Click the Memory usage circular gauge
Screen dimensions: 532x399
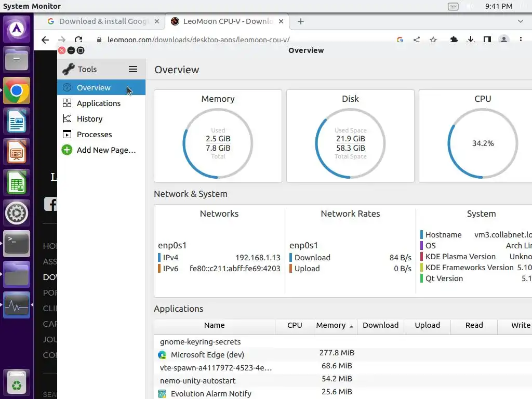point(218,143)
